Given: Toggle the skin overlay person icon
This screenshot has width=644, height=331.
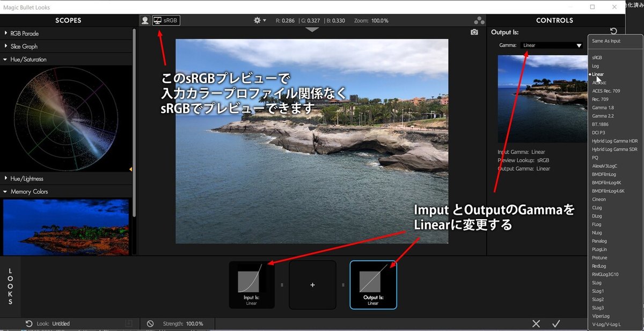Looking at the screenshot, I should pos(145,20).
